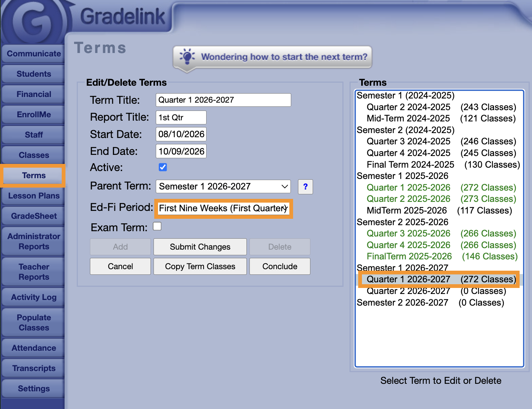The height and width of the screenshot is (409, 532).
Task: Open Lesson Plans
Action: pyautogui.click(x=33, y=196)
